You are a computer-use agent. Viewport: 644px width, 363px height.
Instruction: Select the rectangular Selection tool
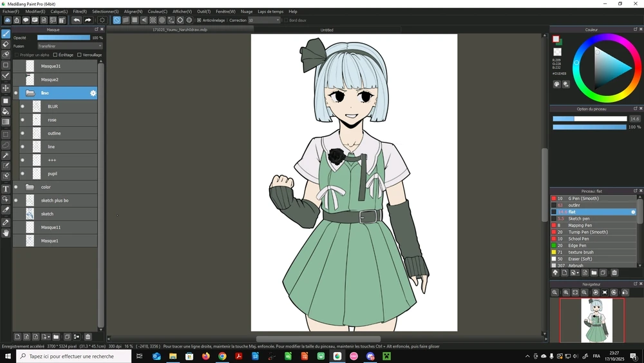(x=6, y=134)
